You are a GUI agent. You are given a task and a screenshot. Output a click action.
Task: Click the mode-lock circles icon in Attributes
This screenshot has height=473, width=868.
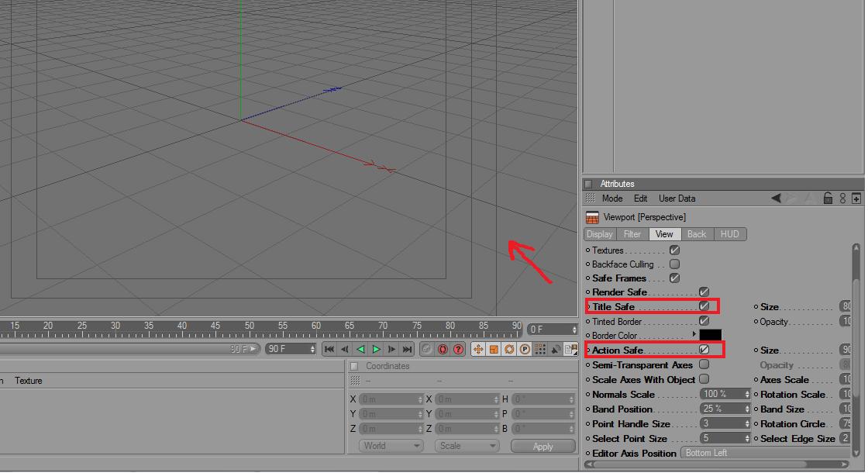click(x=842, y=199)
